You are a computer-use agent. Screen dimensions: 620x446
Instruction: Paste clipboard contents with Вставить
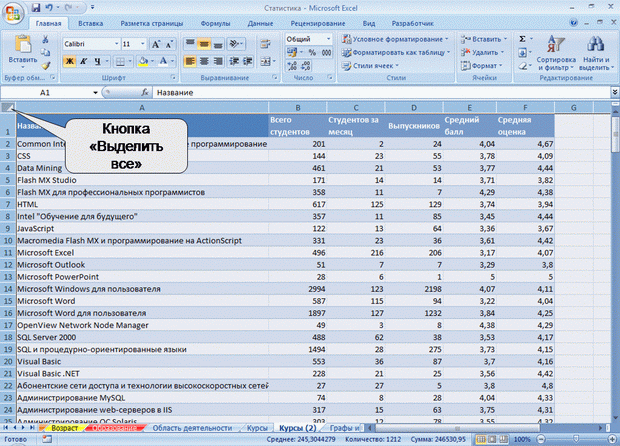(23, 52)
